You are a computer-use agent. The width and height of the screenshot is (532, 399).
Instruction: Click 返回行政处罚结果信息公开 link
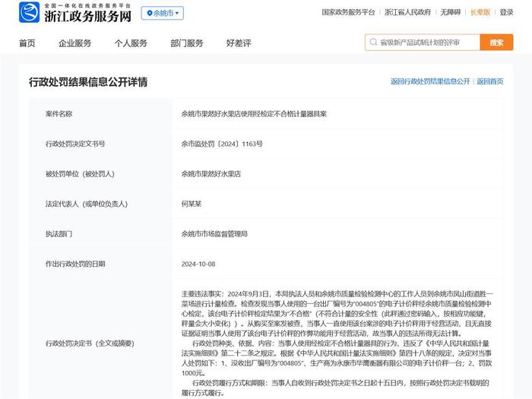click(430, 81)
